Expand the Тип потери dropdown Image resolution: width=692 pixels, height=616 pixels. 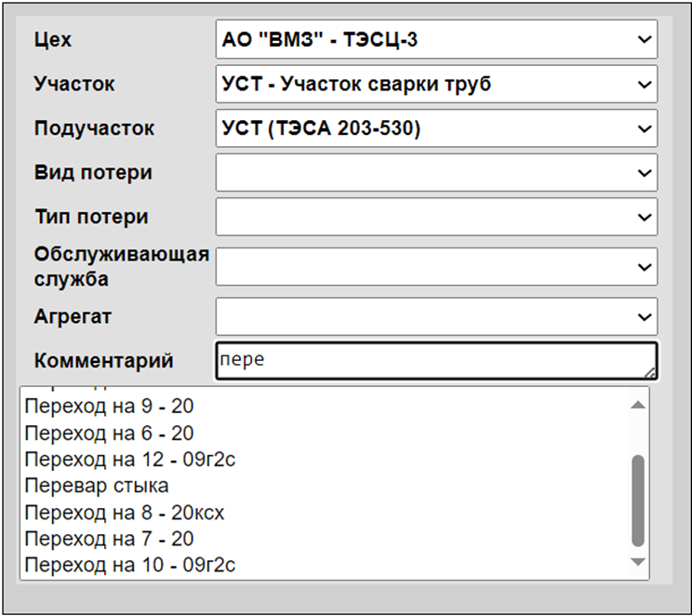coord(435,217)
